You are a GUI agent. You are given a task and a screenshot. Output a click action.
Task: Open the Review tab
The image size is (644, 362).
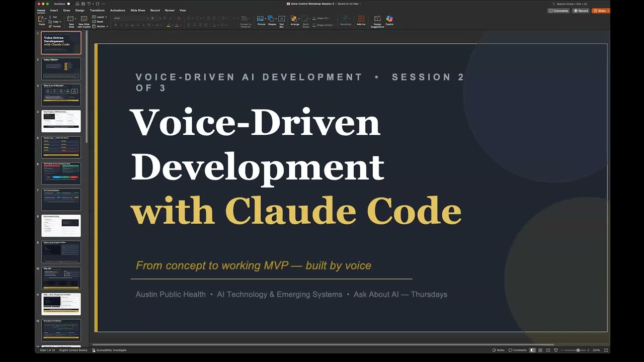[x=170, y=10]
